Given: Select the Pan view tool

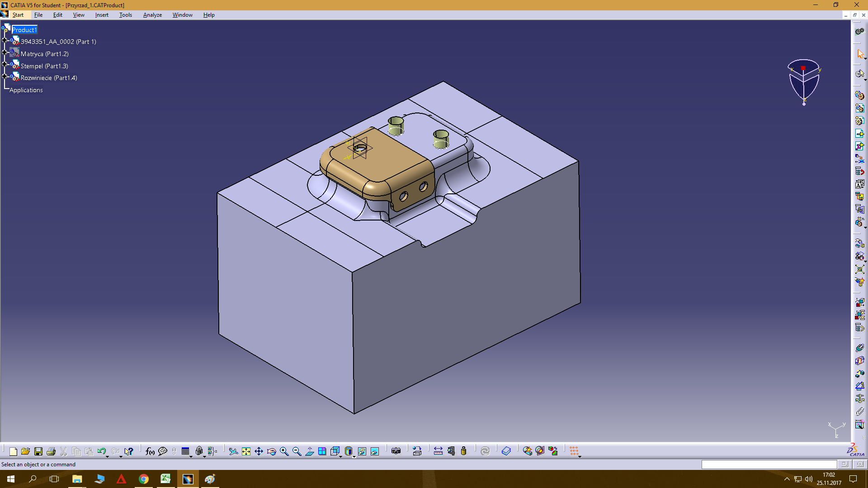Looking at the screenshot, I should pyautogui.click(x=259, y=451).
